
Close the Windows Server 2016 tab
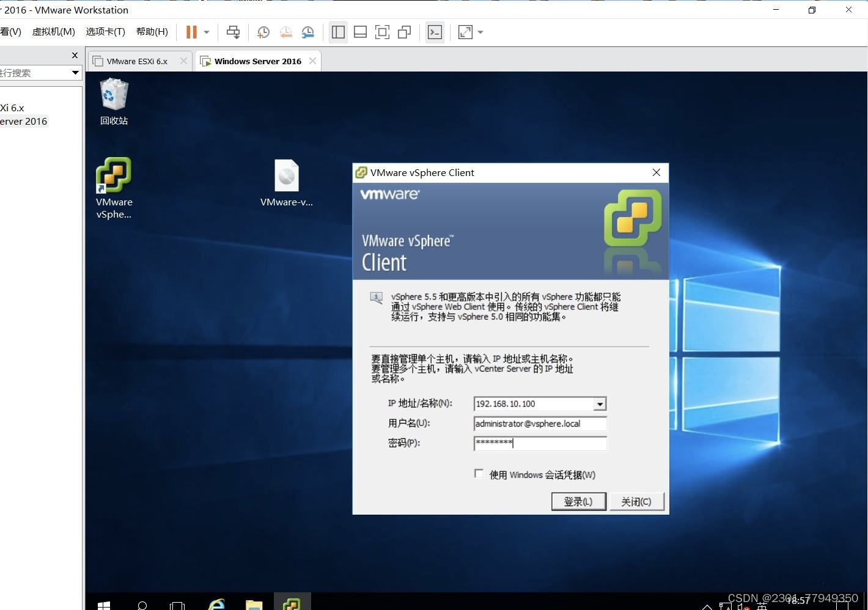(312, 61)
